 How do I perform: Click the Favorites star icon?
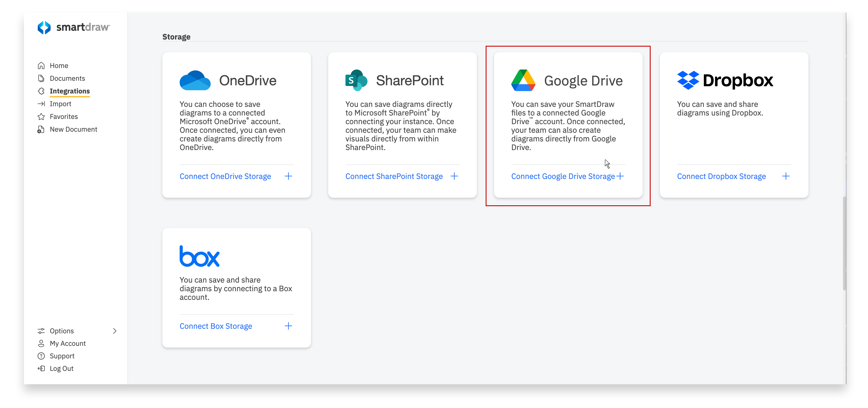click(x=41, y=116)
